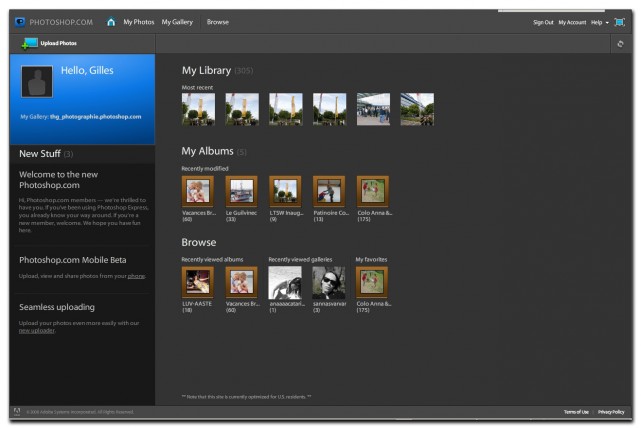The width and height of the screenshot is (641, 429).
Task: Follow the 'phone' link under Mobile Beta
Action: click(136, 276)
